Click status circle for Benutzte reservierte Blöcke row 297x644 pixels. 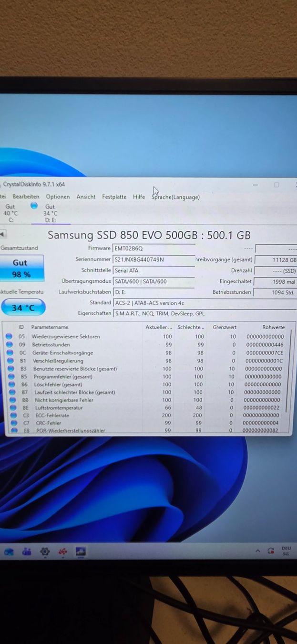click(10, 368)
